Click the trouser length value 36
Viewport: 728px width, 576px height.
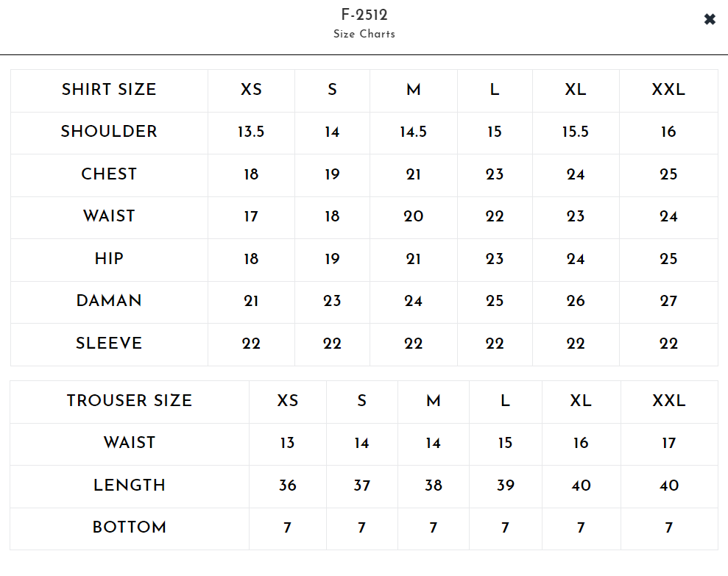(287, 486)
